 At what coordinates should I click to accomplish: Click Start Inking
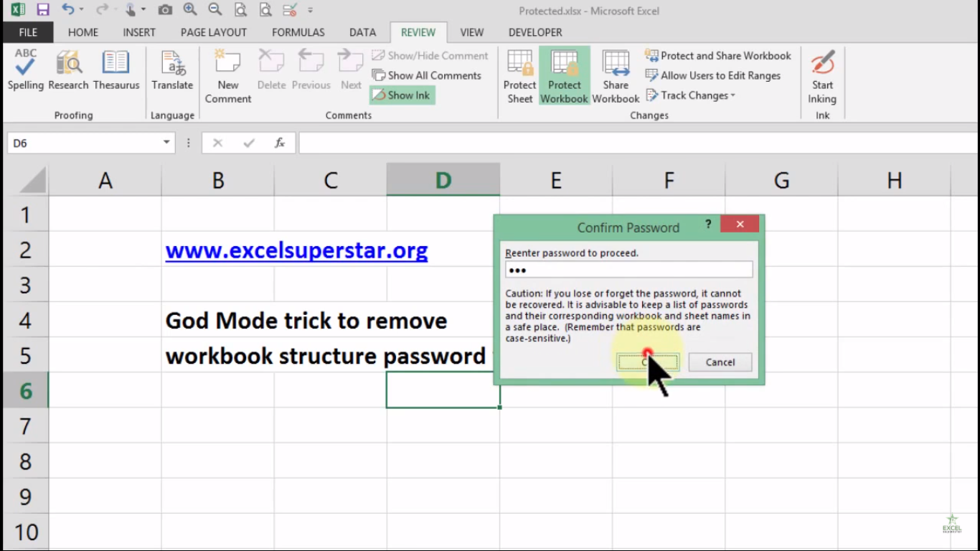[822, 77]
